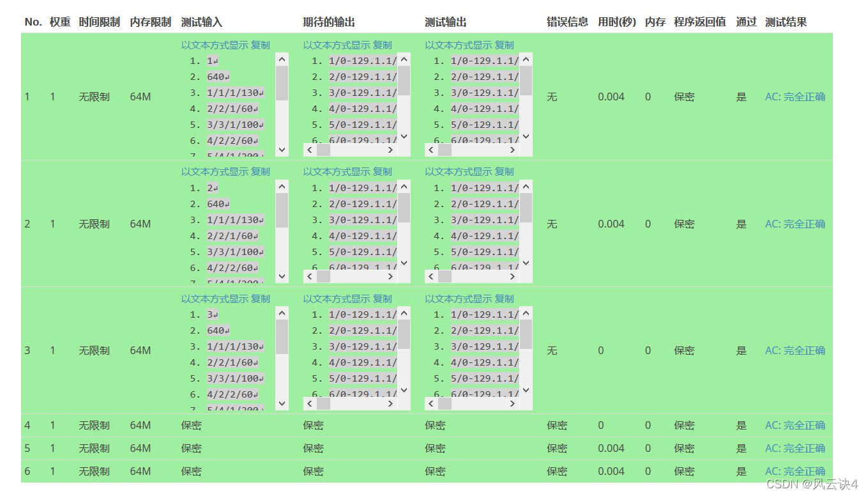Open text view for test 1 expected output
Screen dimensions: 868x496
tap(337, 45)
